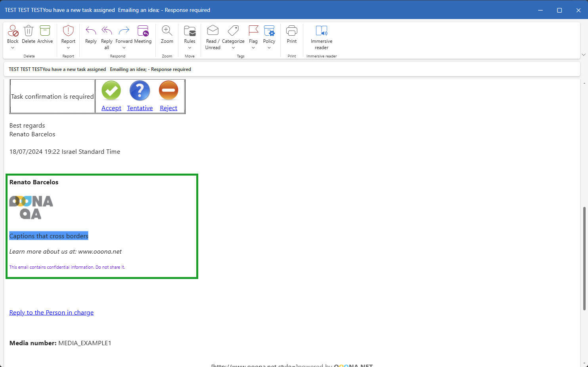The width and height of the screenshot is (588, 367).
Task: Open the Categorize dropdown menu
Action: tap(233, 48)
